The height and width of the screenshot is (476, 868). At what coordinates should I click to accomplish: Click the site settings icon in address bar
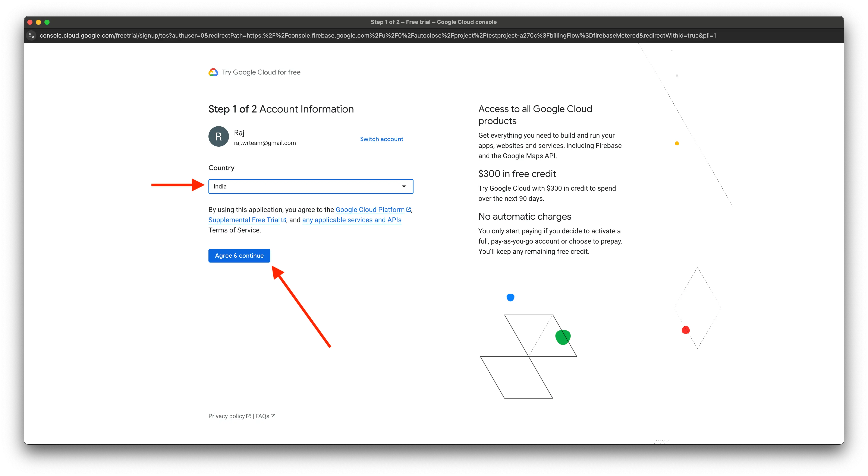coord(31,35)
